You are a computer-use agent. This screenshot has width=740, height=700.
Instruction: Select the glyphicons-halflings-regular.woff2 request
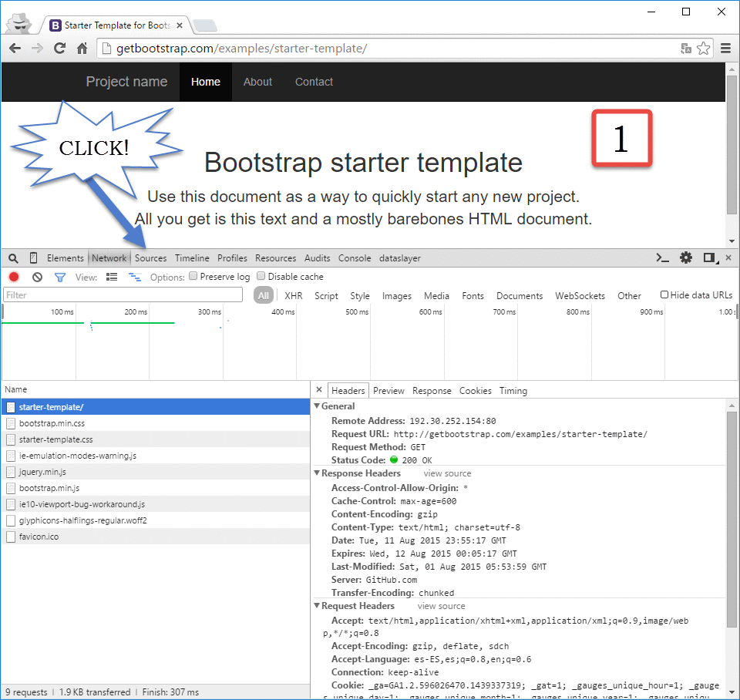pyautogui.click(x=156, y=520)
